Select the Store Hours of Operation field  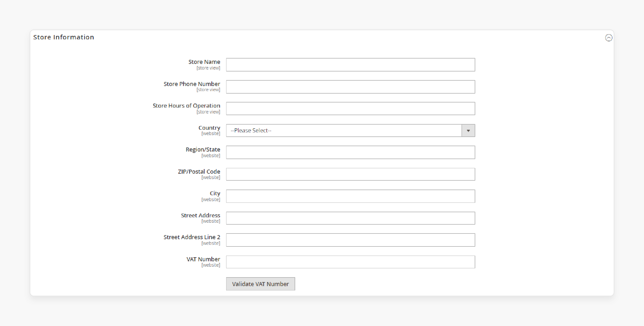click(350, 109)
